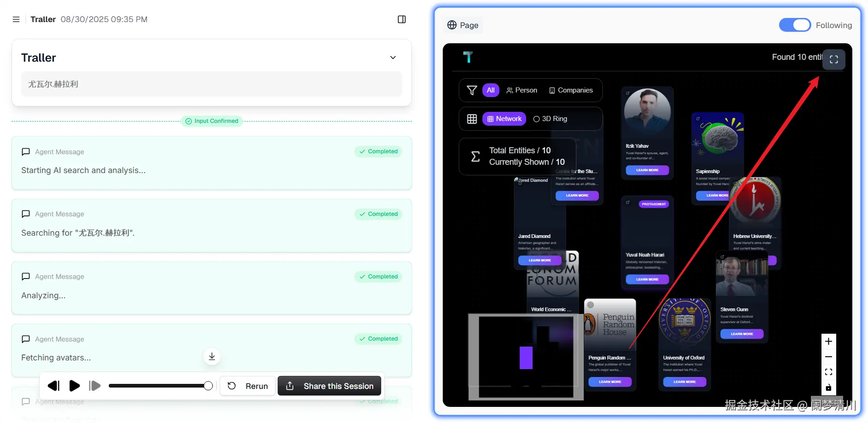
Task: Click the teal T logo
Action: click(468, 57)
